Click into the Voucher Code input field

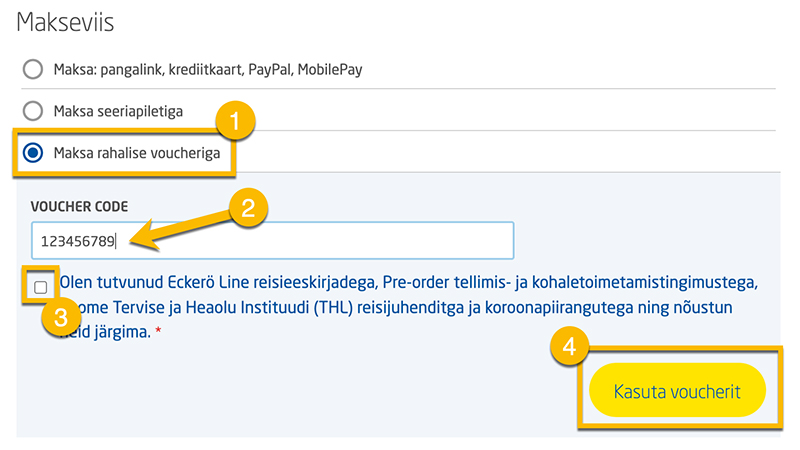tap(272, 240)
